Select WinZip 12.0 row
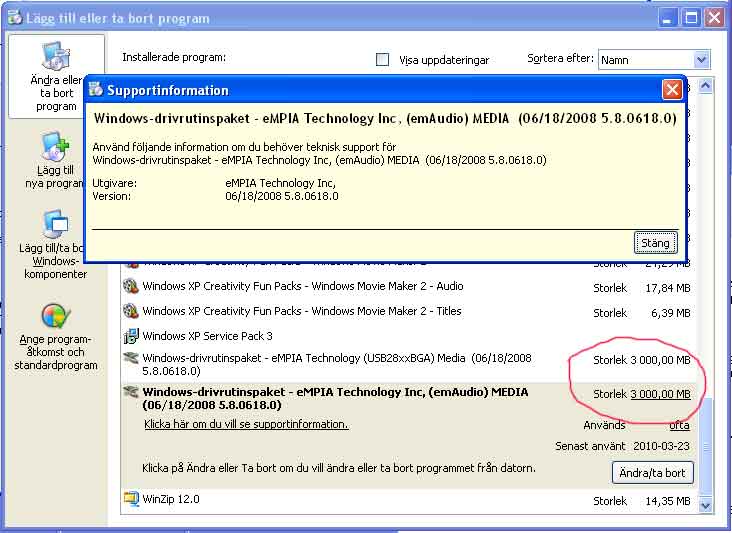 pos(407,500)
